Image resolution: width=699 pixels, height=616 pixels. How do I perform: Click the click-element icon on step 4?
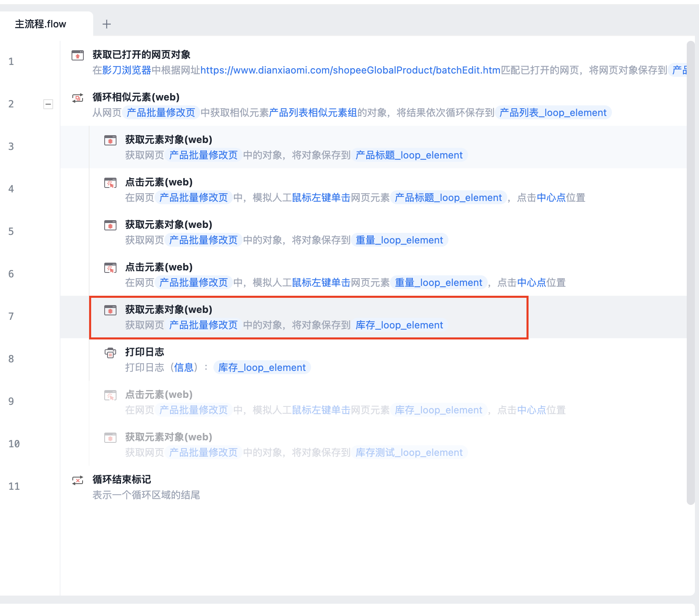tap(110, 183)
